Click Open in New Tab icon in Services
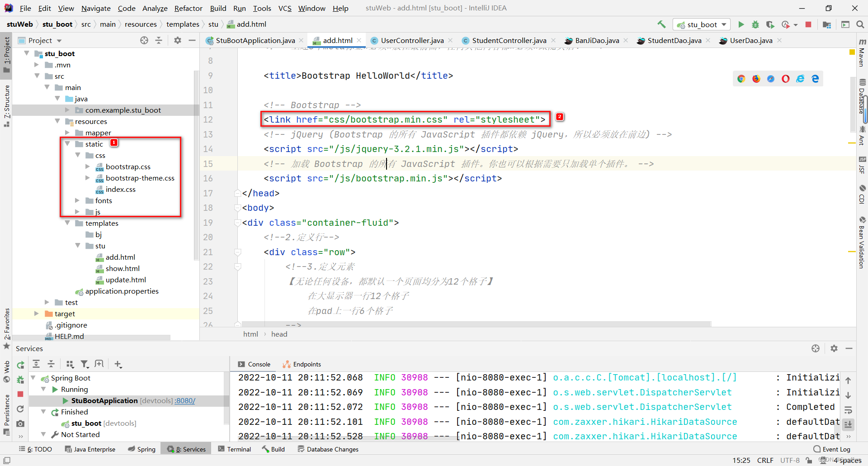Image resolution: width=868 pixels, height=466 pixels. click(x=99, y=364)
